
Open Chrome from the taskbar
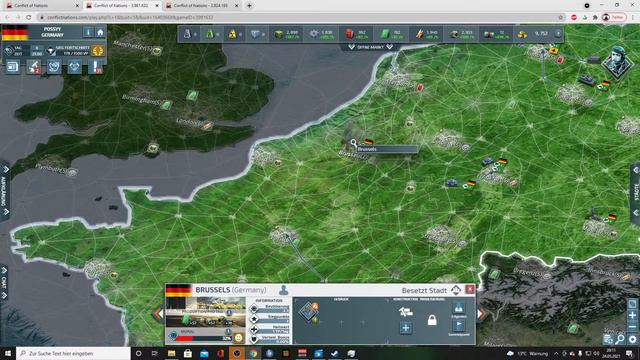253,353
